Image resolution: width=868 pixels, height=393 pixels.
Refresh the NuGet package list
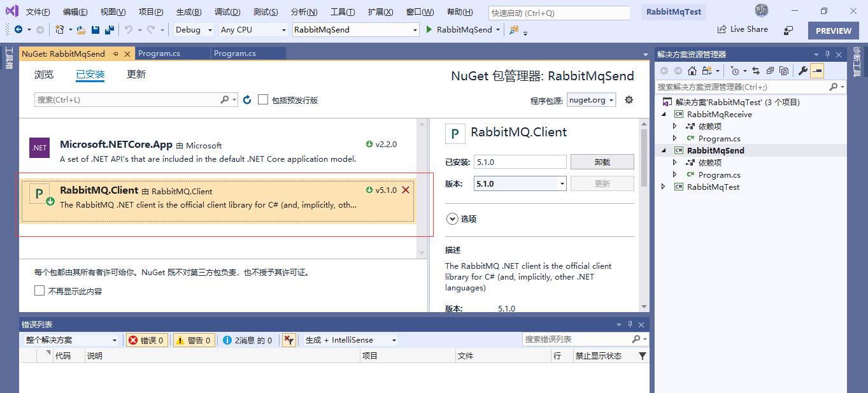click(247, 100)
